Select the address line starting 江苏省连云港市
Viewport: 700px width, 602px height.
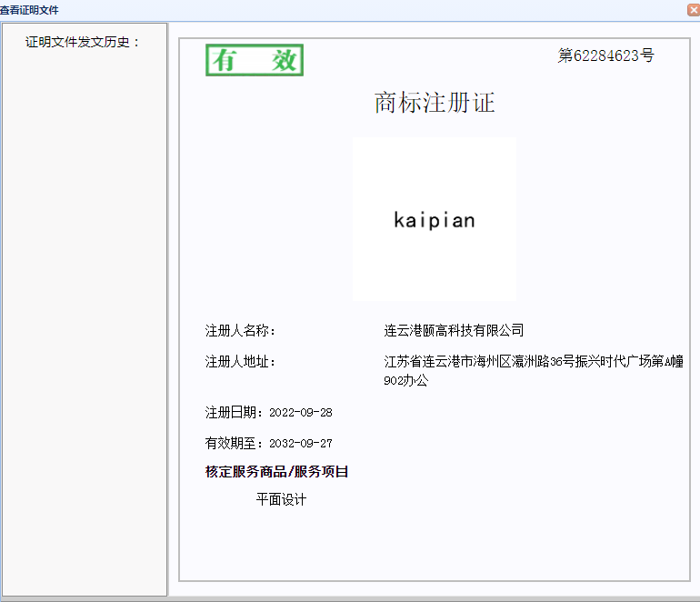click(534, 361)
